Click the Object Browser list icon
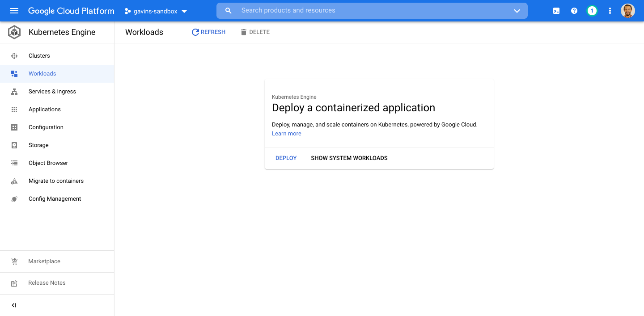The image size is (644, 316). [x=14, y=163]
